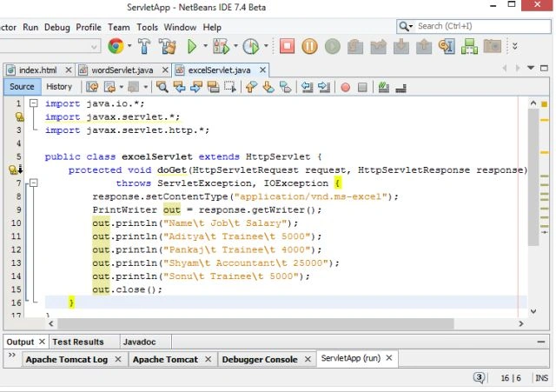
Task: Click the editor horizontal scrollbar right arrow
Action: pos(521,323)
